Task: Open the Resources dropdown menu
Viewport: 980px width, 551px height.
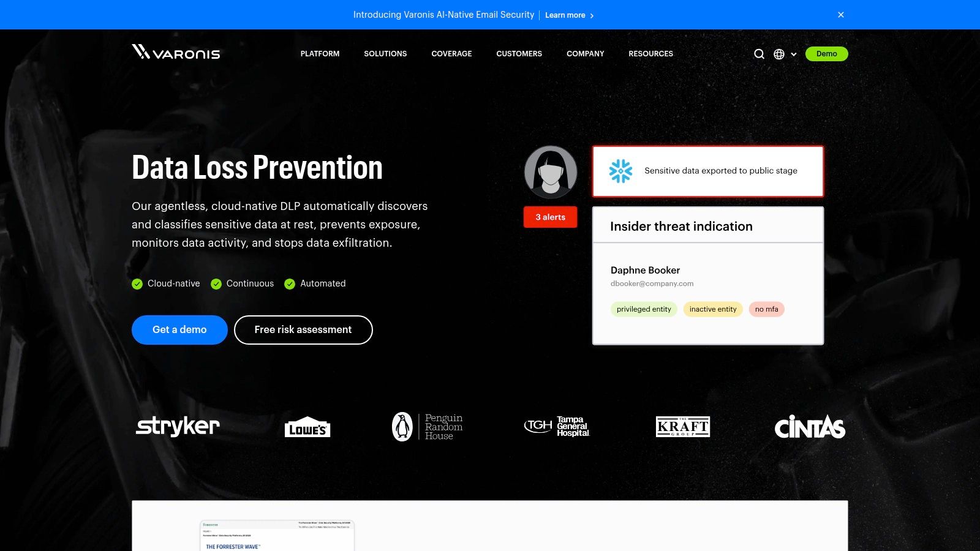Action: coord(650,54)
